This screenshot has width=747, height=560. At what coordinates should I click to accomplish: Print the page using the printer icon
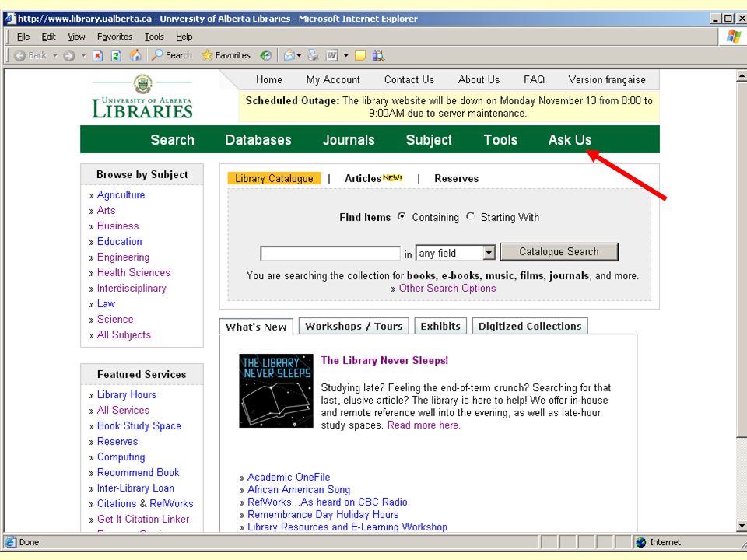[313, 56]
